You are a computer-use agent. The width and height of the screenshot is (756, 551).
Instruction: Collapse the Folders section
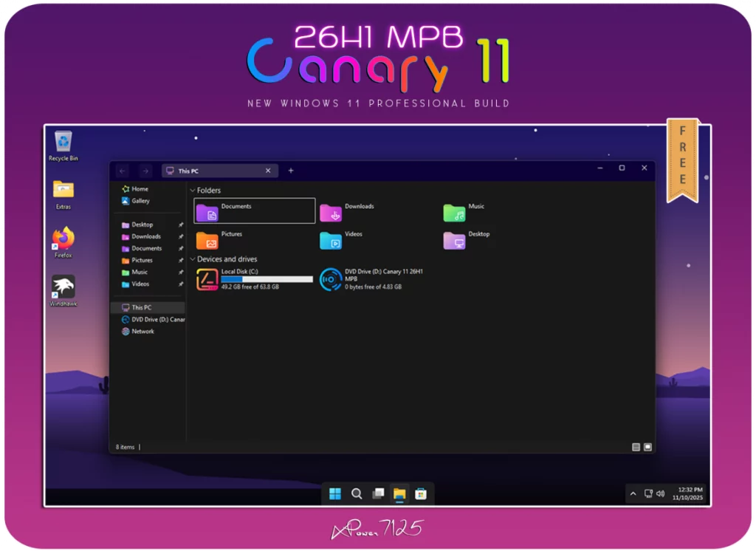[192, 190]
